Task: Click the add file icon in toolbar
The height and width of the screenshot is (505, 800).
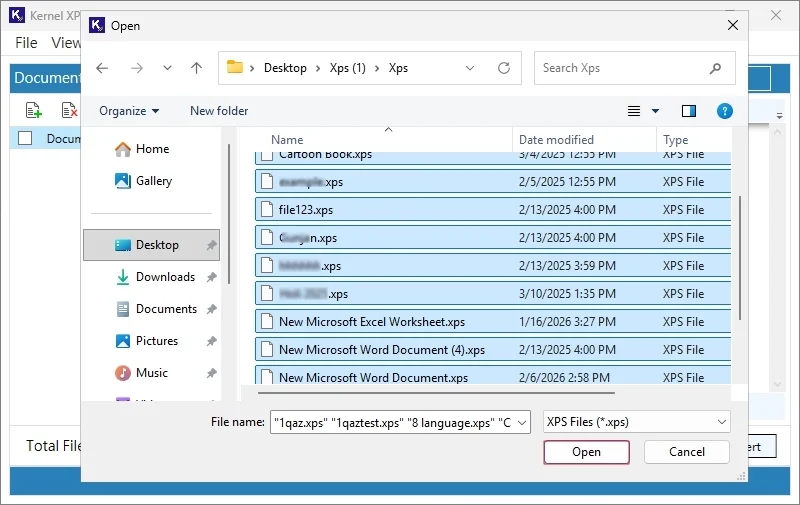Action: tap(33, 110)
